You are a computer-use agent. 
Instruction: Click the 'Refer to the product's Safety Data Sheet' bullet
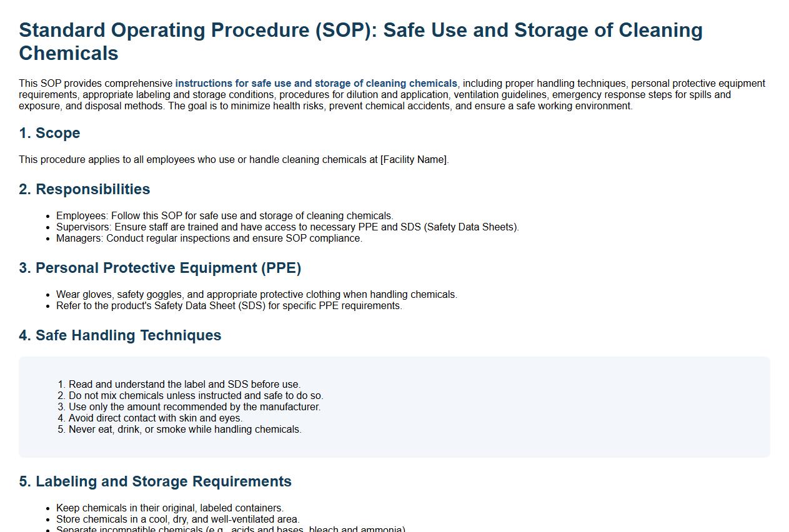coord(229,306)
